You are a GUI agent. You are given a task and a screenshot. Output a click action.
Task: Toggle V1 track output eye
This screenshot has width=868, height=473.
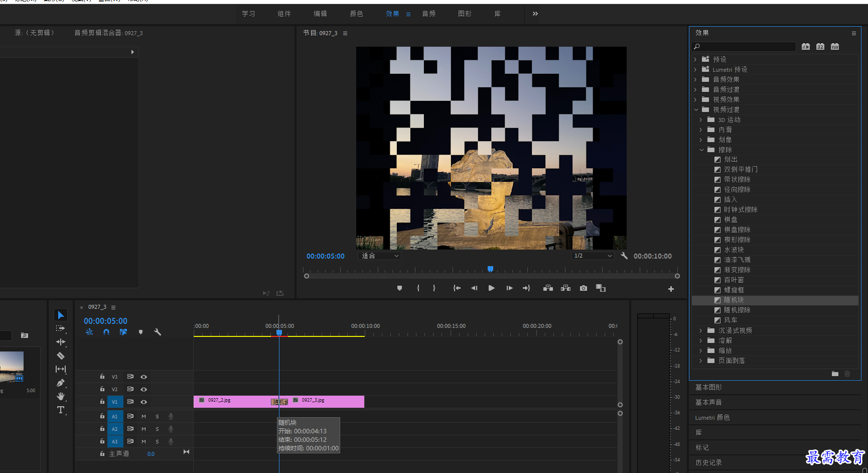tap(143, 402)
